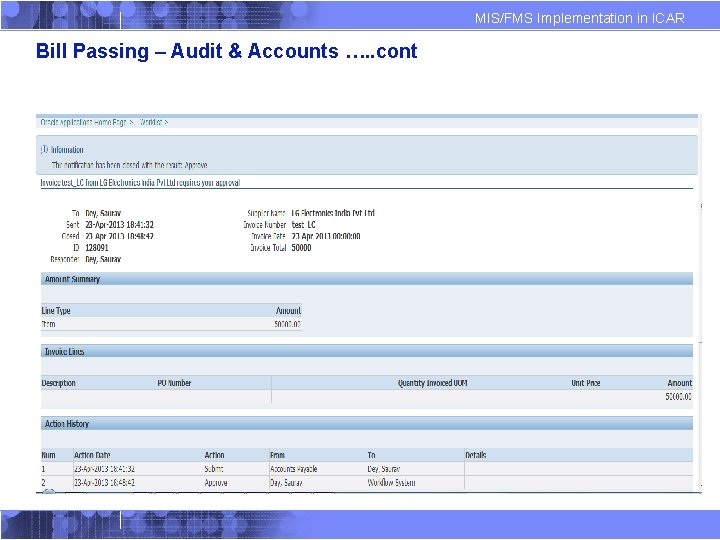This screenshot has height=540, width=720.
Task: Click Accounts Payable in the From column
Action: coord(293,469)
